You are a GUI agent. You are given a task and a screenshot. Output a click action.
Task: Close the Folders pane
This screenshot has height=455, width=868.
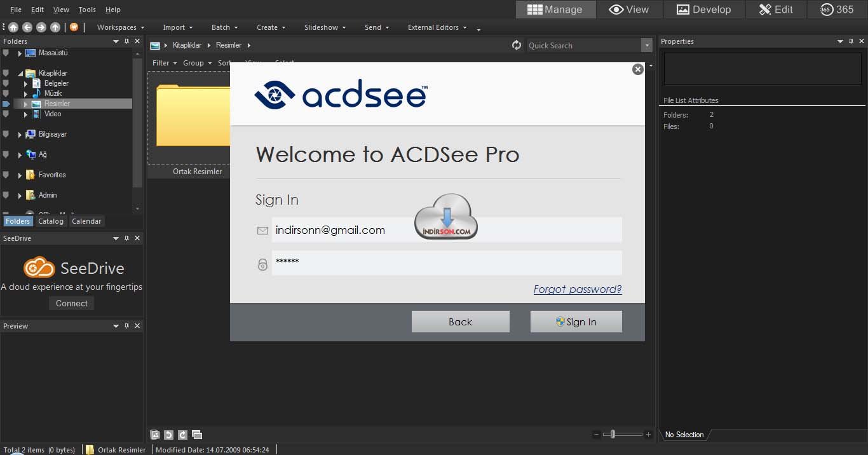(x=137, y=41)
